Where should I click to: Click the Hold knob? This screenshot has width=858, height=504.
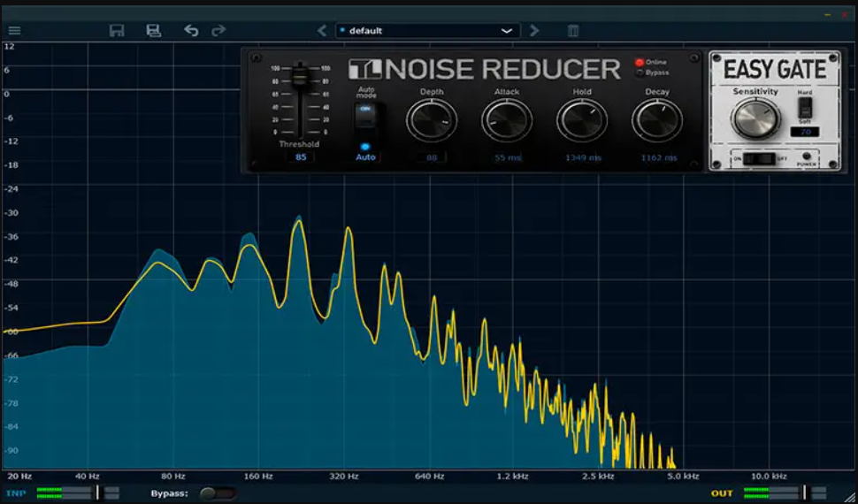582,120
